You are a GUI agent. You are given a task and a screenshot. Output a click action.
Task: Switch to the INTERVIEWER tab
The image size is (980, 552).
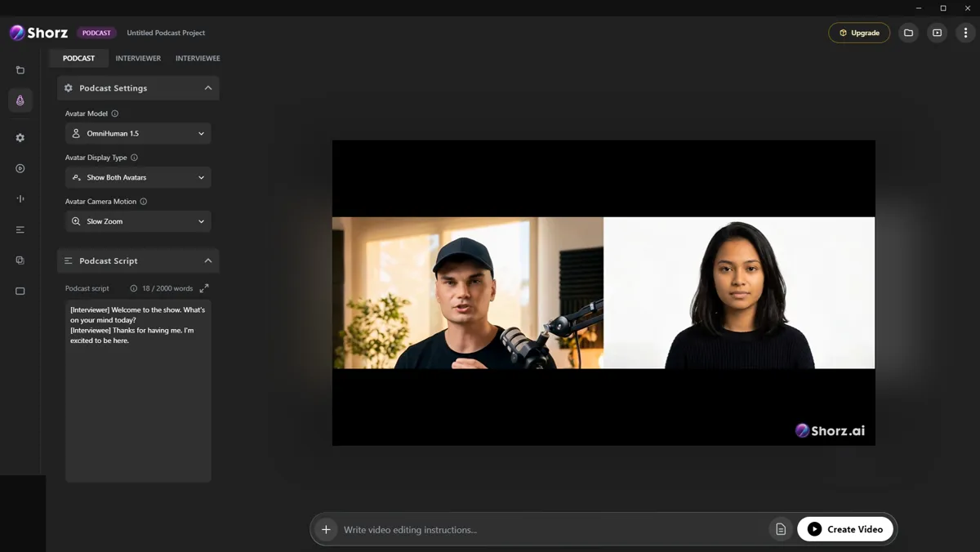tap(138, 58)
